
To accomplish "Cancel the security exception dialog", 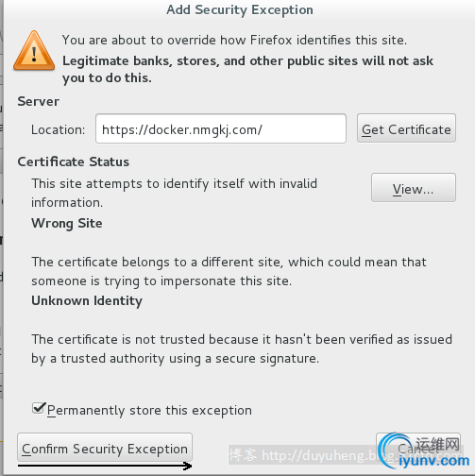I will (x=418, y=447).
